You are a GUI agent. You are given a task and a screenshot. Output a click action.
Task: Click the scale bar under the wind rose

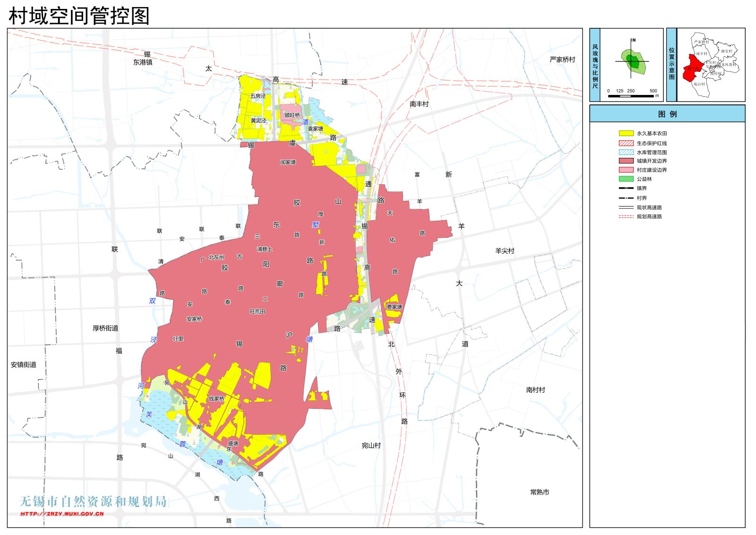click(631, 96)
